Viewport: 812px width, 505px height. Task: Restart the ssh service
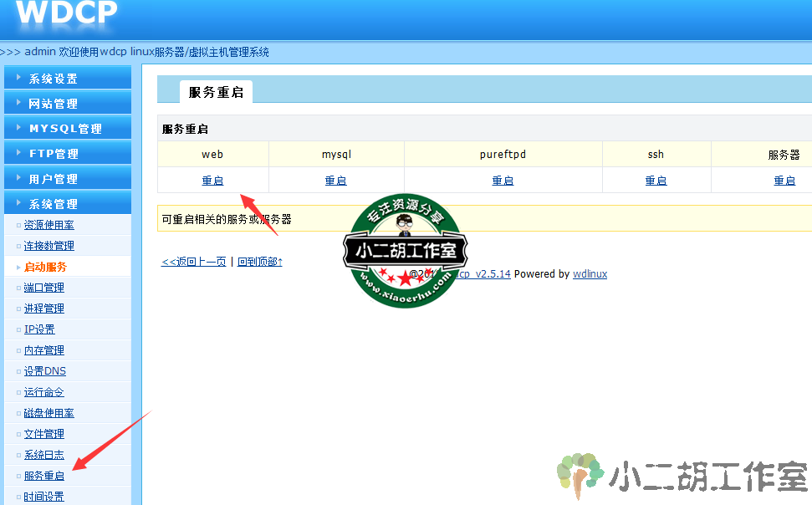point(656,181)
